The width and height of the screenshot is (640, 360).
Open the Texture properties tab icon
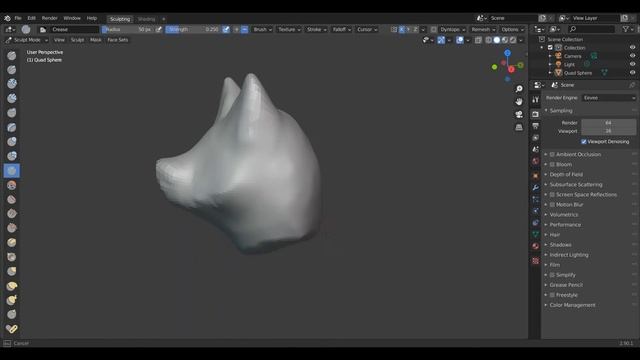[x=536, y=260]
